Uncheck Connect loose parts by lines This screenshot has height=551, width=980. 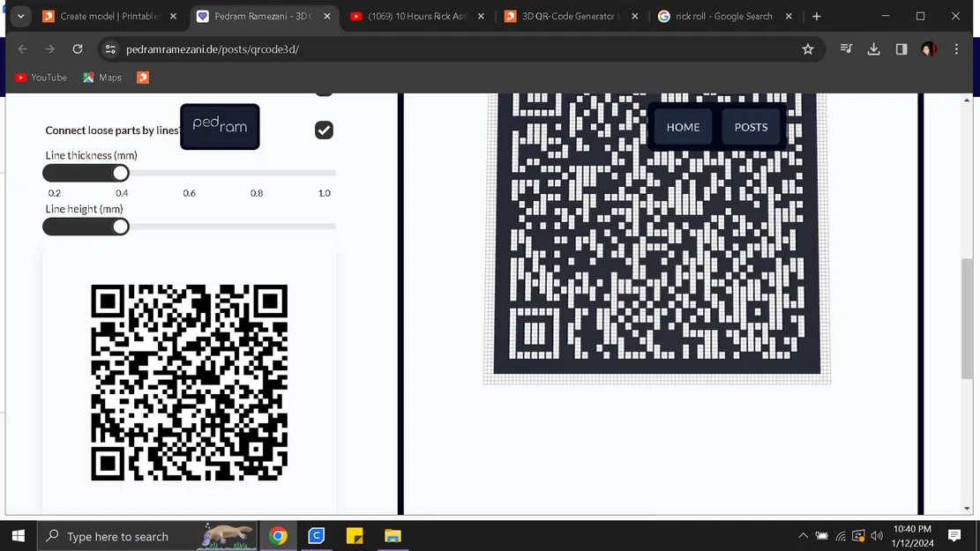[324, 130]
